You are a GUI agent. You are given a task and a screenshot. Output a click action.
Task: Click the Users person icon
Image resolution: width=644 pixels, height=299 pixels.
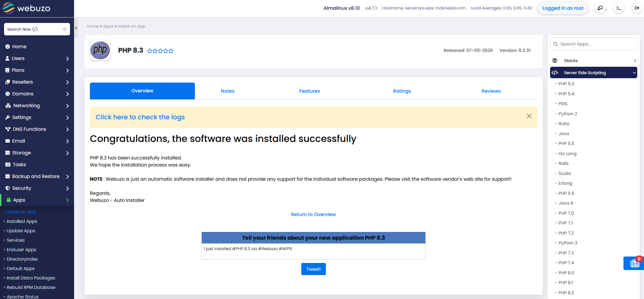(7, 58)
